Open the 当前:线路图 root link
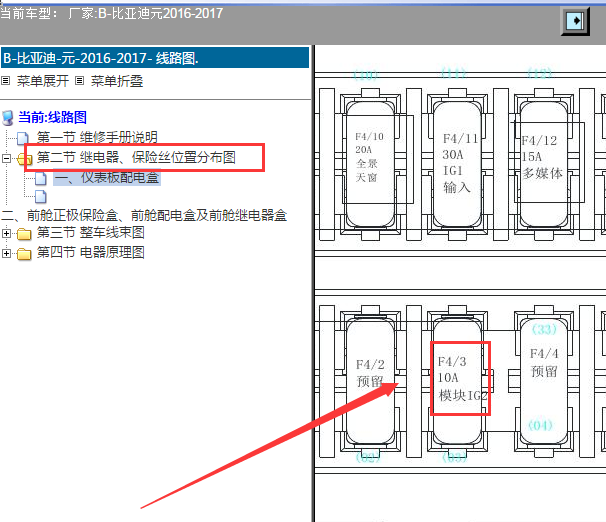This screenshot has width=606, height=522. click(x=53, y=117)
